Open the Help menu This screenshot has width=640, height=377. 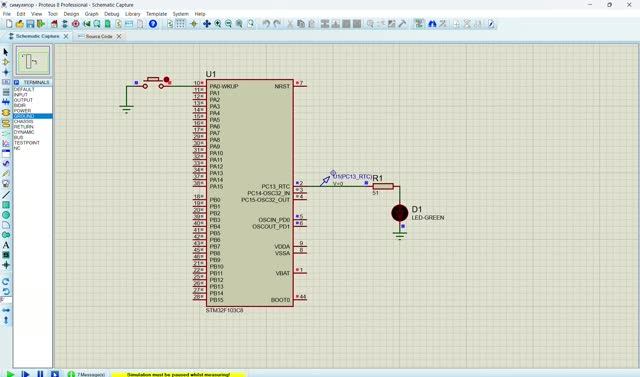(200, 14)
